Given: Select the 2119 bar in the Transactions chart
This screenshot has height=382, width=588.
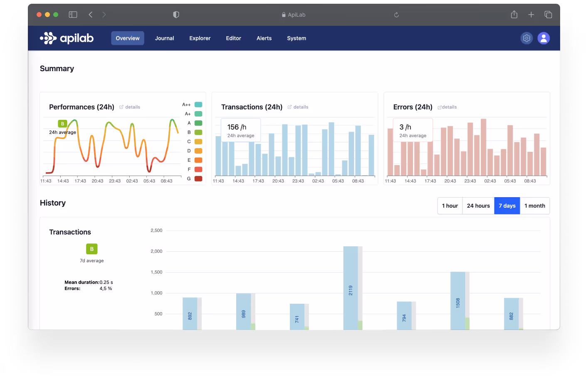Looking at the screenshot, I should point(351,287).
